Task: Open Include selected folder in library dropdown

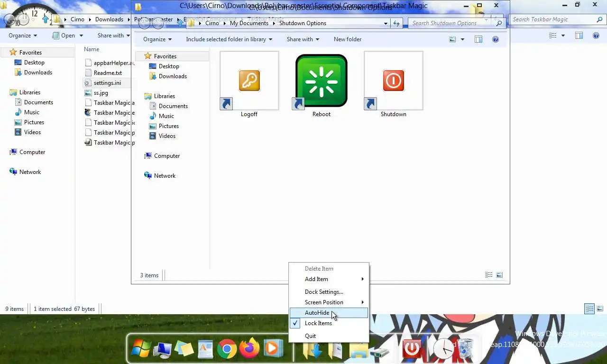Action: click(229, 39)
